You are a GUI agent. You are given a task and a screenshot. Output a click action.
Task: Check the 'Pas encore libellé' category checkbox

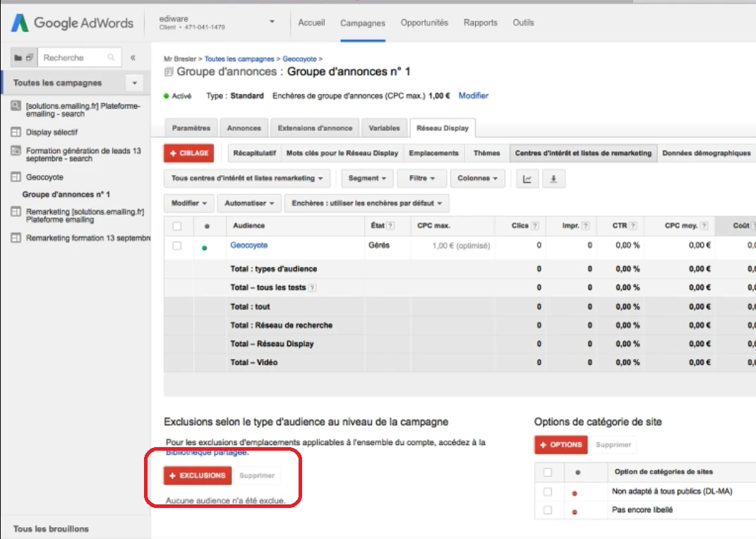coord(548,510)
